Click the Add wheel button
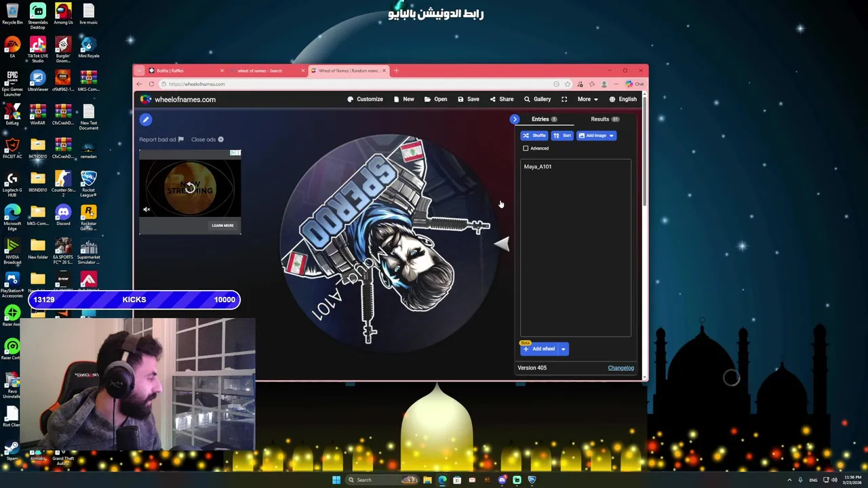 [539, 349]
